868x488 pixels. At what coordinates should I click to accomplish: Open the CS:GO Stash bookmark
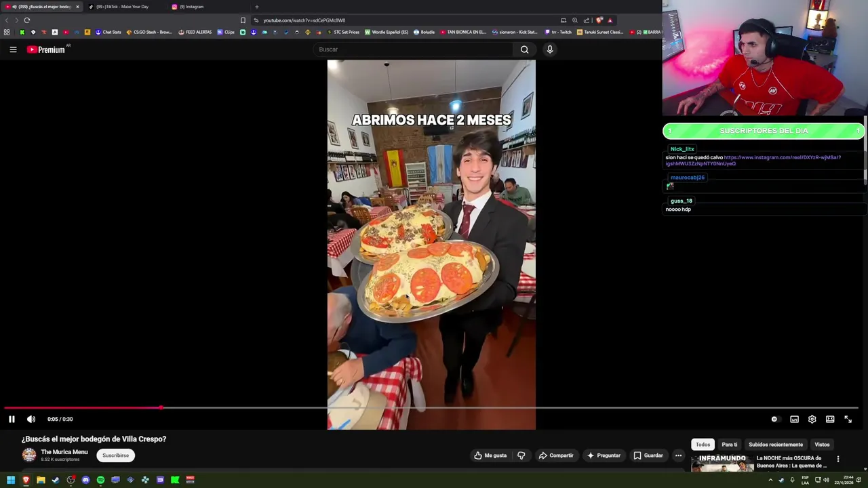tap(149, 32)
